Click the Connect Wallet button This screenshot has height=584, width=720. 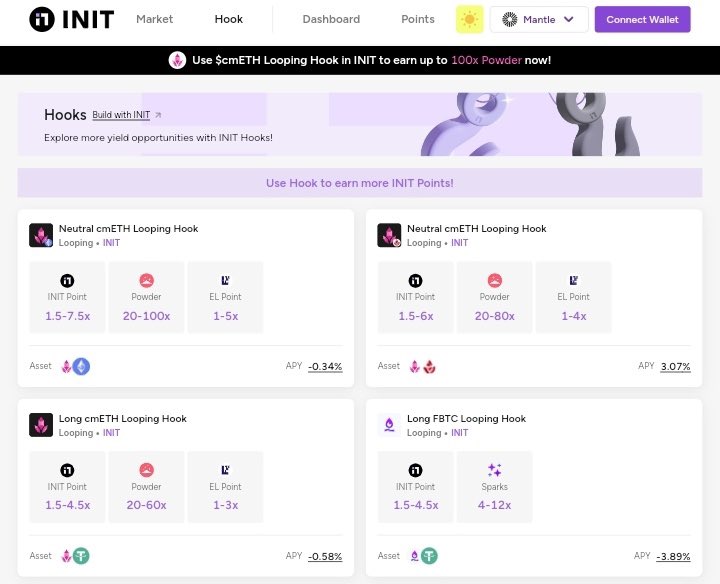[x=642, y=19]
